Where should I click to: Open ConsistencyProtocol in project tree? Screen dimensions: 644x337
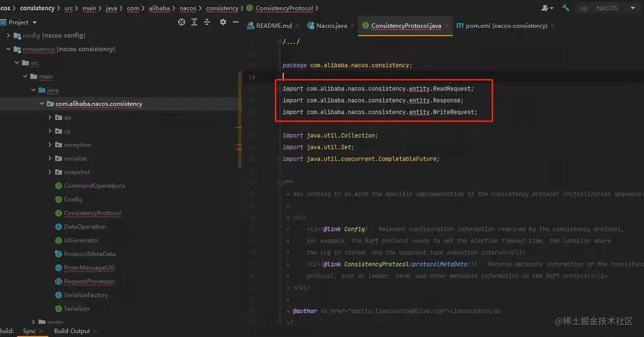(x=92, y=213)
